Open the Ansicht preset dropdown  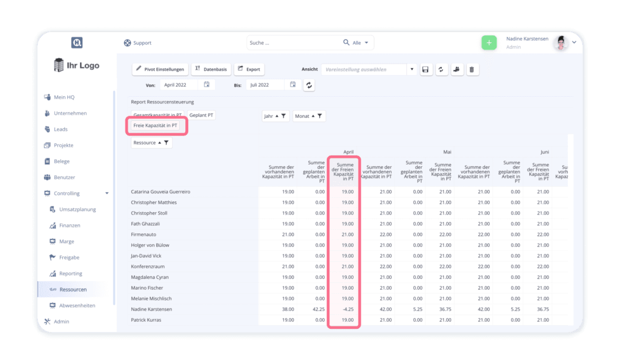pos(412,70)
